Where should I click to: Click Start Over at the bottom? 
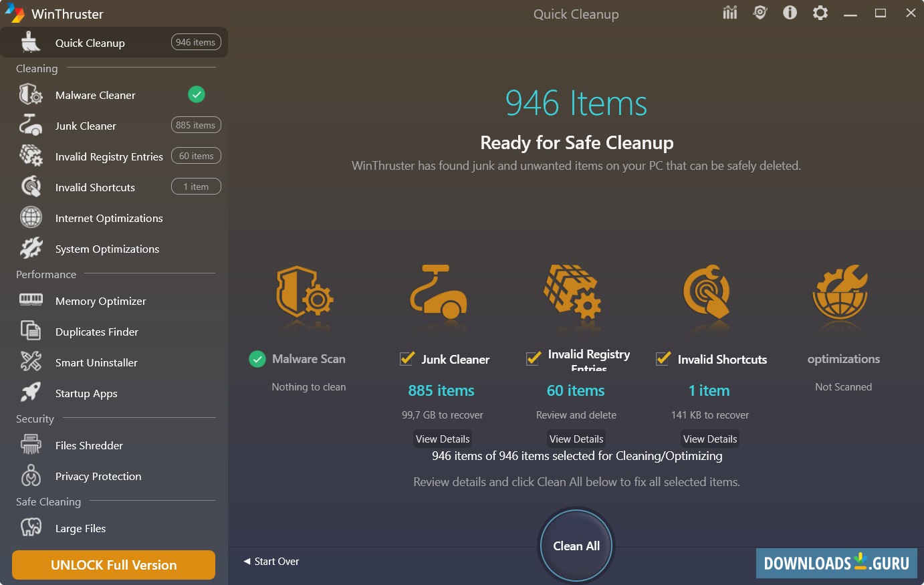click(x=271, y=562)
